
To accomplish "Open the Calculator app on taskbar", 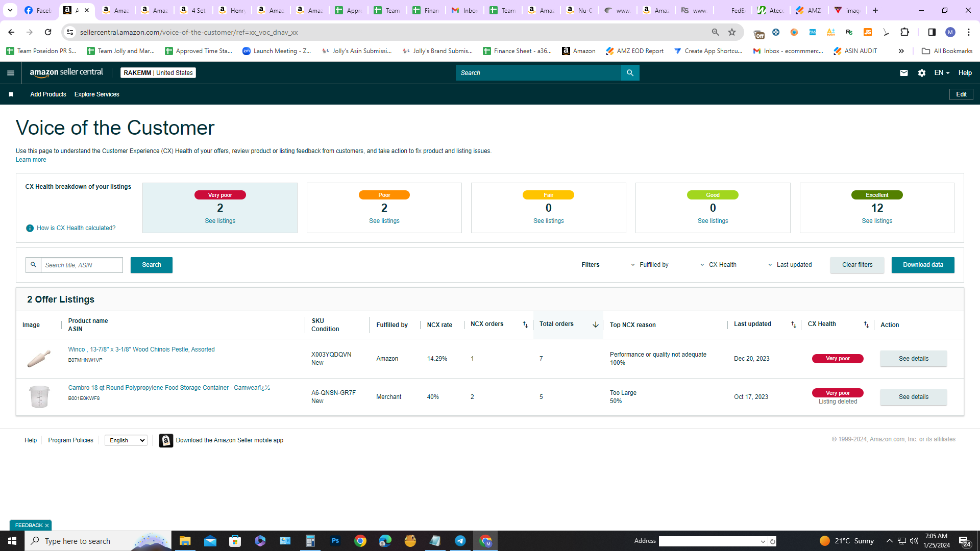I will pyautogui.click(x=310, y=541).
